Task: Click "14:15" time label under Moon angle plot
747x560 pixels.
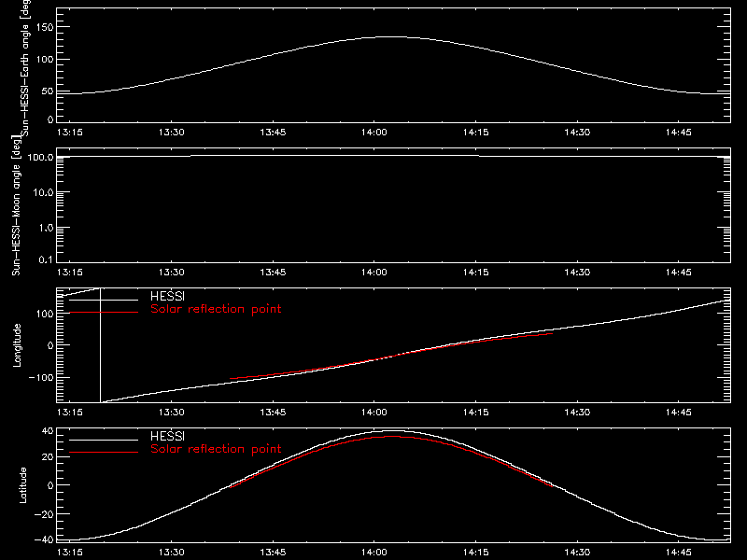Action: point(476,273)
